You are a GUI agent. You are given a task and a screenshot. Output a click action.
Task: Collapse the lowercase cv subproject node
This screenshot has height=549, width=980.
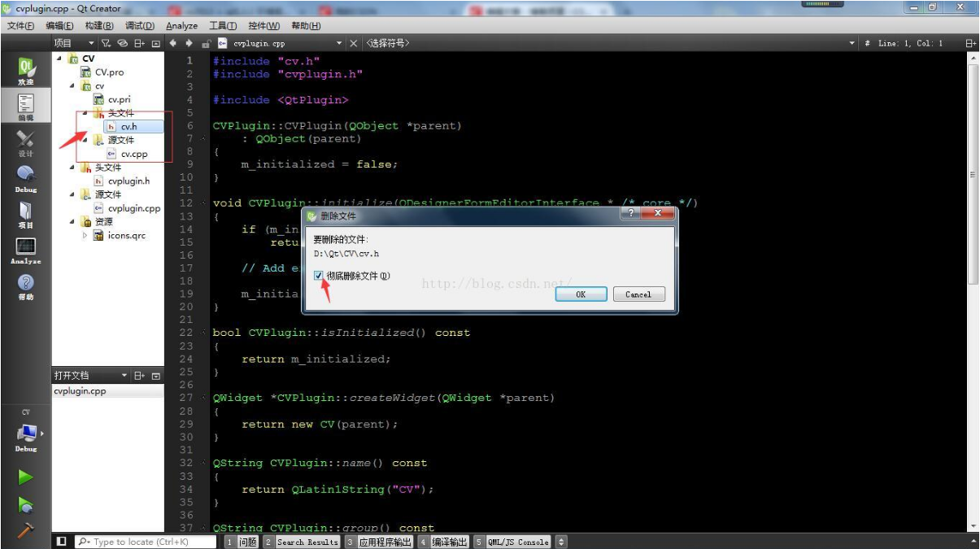tap(72, 85)
